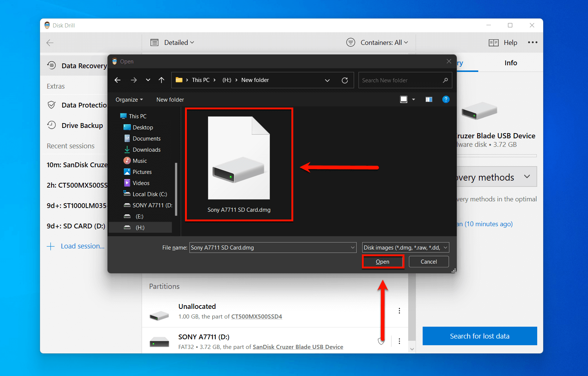Open the recent locations dropdown arrow
Viewport: 588px width, 376px height.
coord(148,80)
